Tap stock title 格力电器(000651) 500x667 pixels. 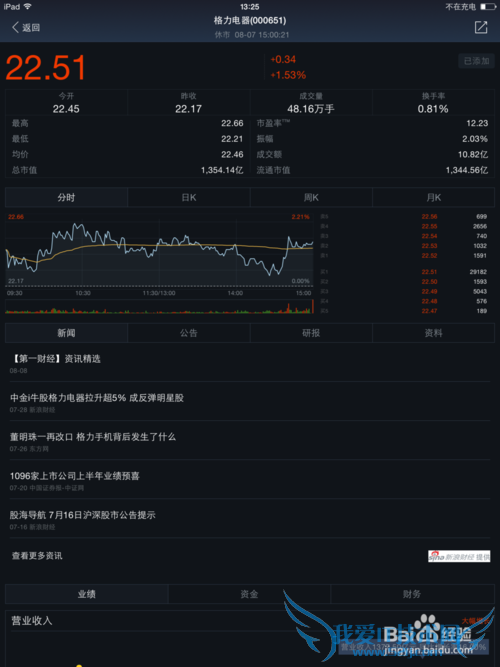coord(250,20)
